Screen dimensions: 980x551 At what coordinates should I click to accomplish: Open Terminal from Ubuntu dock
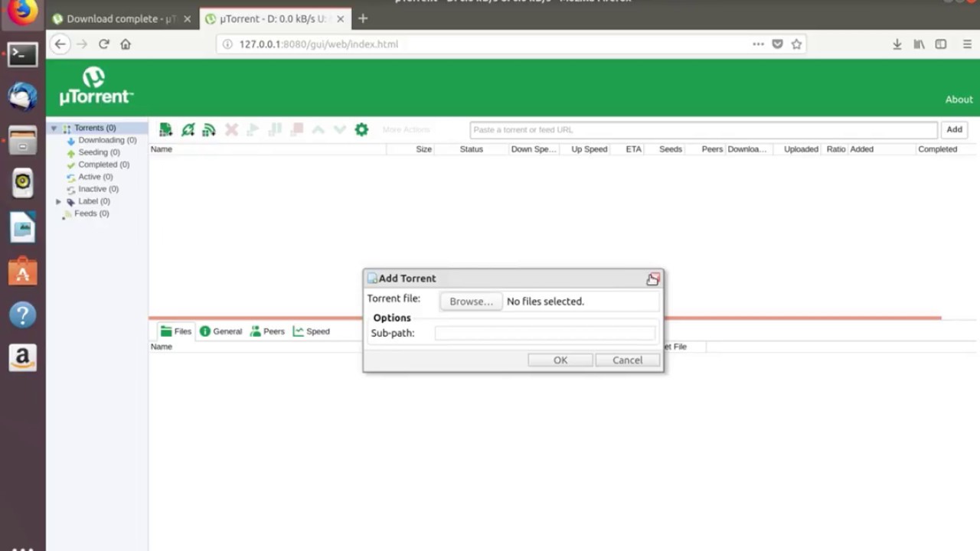[22, 54]
